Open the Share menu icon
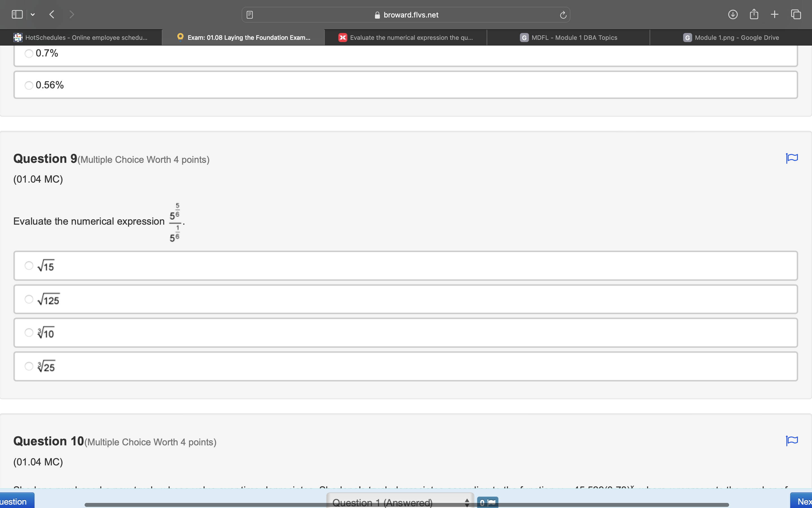Image resolution: width=812 pixels, height=508 pixels. point(754,14)
